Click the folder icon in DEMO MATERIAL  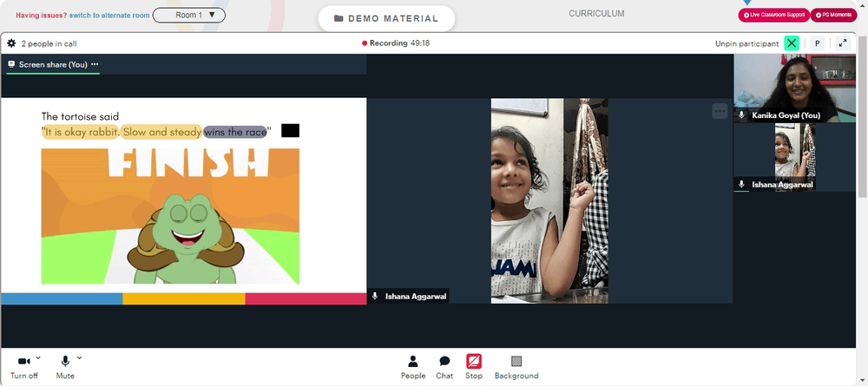[x=339, y=18]
